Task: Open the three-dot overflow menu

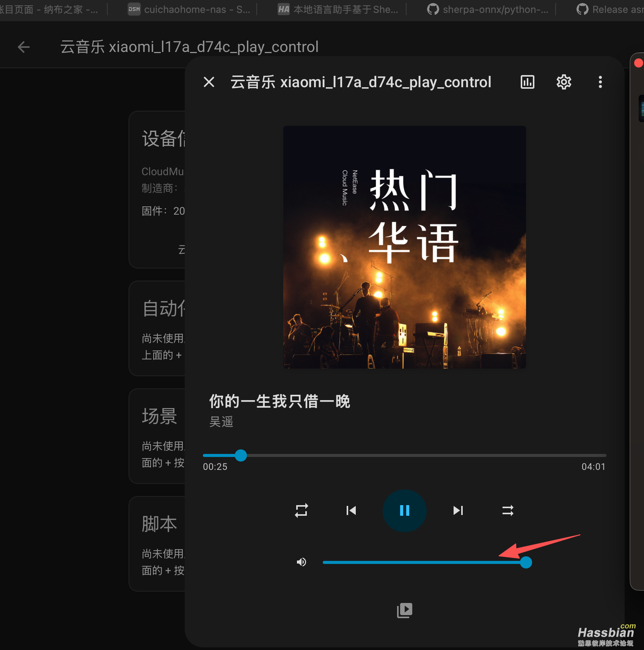Action: click(600, 82)
